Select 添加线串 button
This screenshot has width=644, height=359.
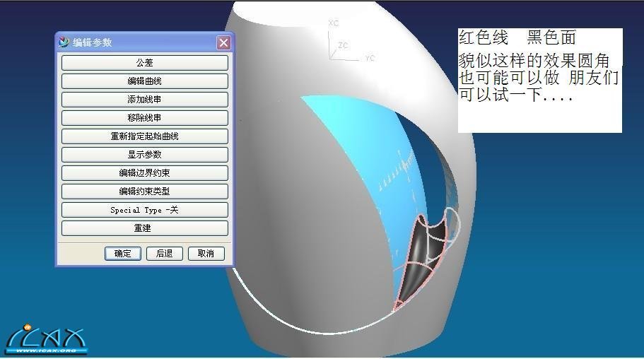click(x=145, y=100)
